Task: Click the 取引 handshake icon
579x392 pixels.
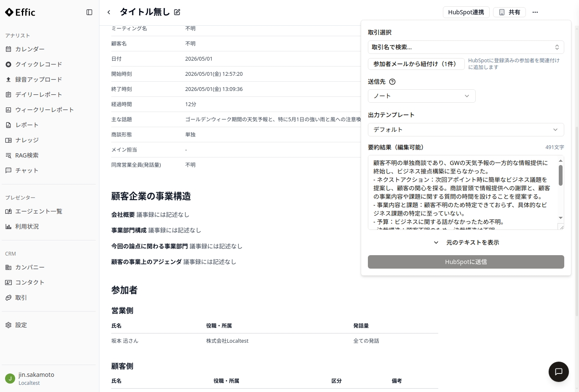Action: [8, 298]
